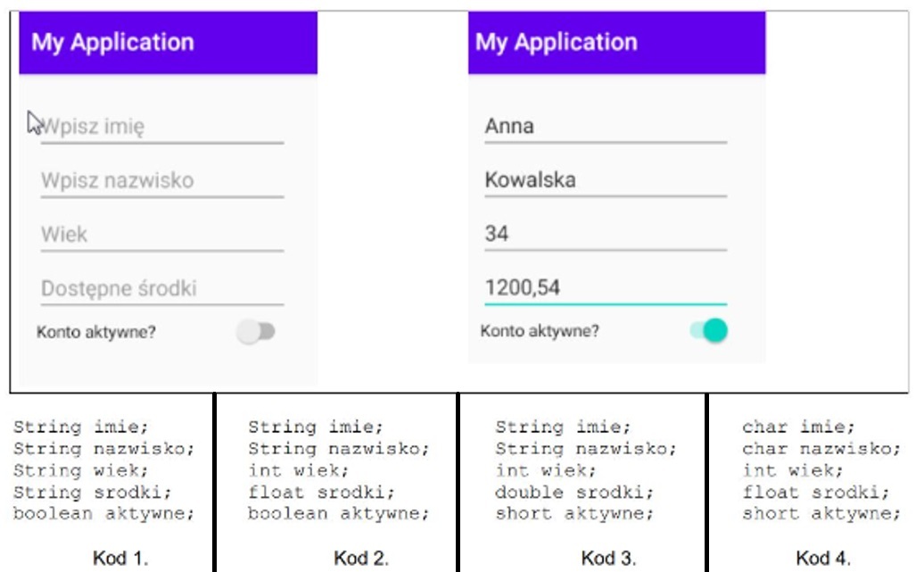
Task: Select the 'Kod 1.' answer label
Action: coord(120,557)
